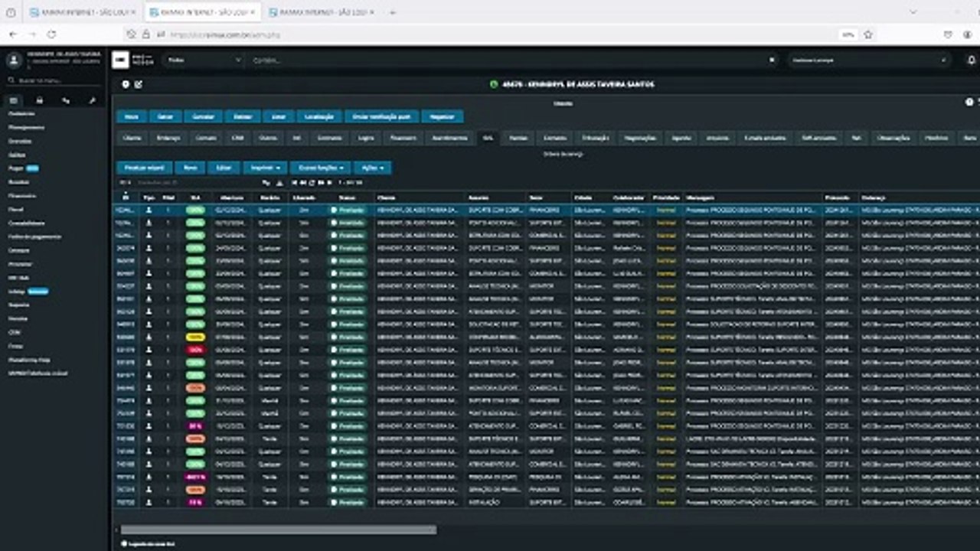Open the Ações dropdown menu
The image size is (980, 551).
pos(373,167)
